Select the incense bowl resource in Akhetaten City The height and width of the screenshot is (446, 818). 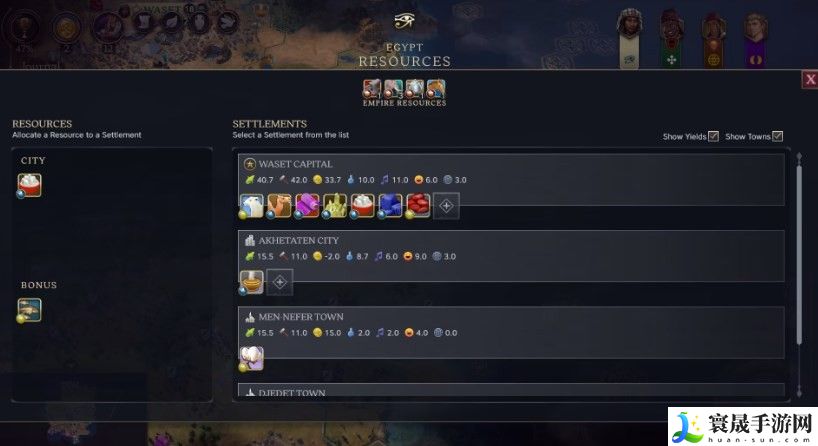[x=251, y=282]
